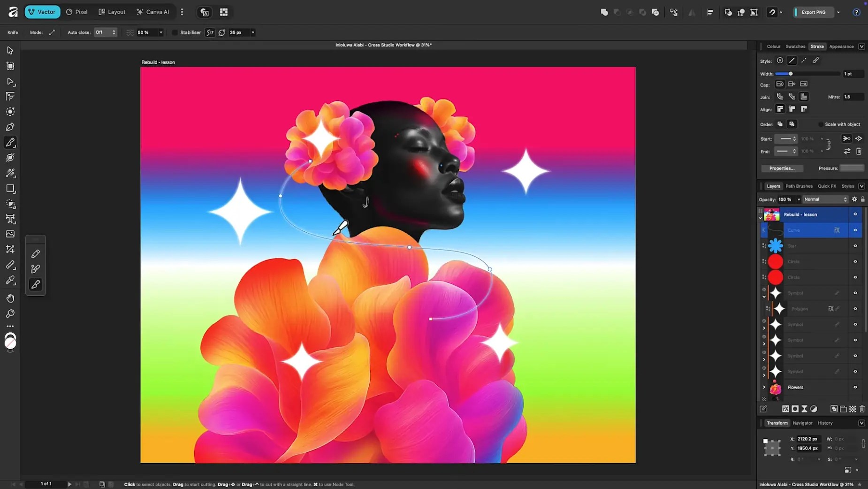Open the Help question mark icon
Viewport: 868px width, 489px height.
pos(856,12)
